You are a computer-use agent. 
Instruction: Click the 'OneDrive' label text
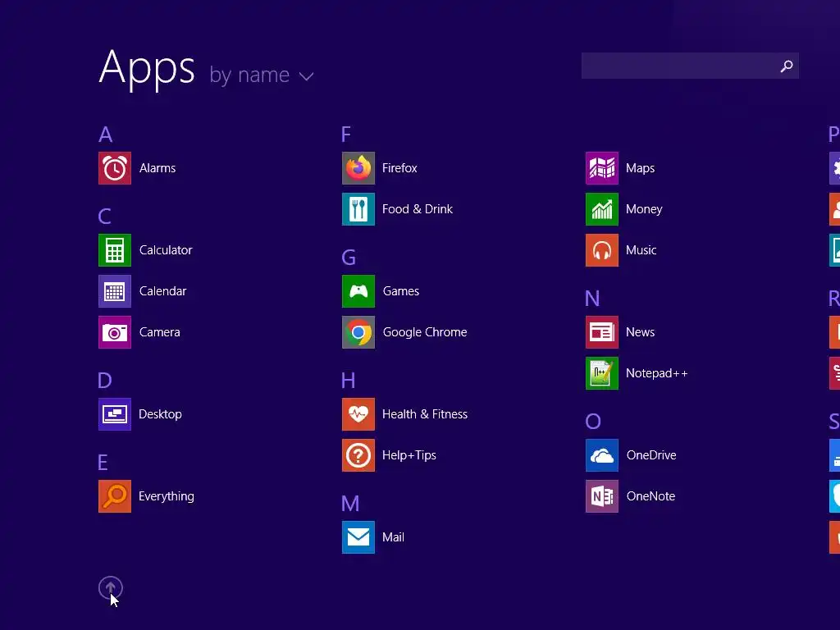pos(651,455)
